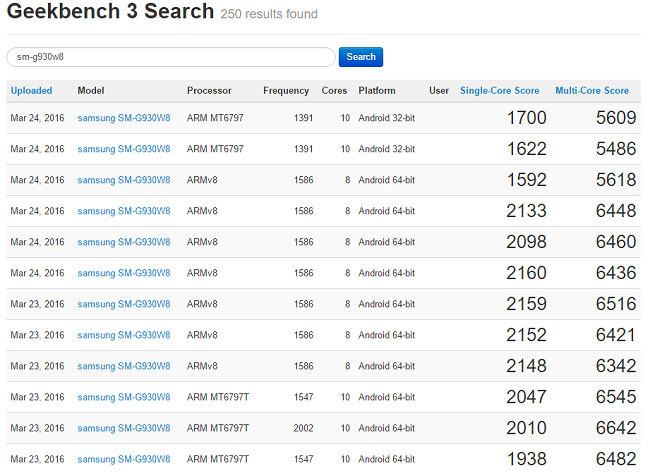Open the SM-G930W8 result with multi-core 6482
Screen dimensions: 650x473
pos(124,459)
